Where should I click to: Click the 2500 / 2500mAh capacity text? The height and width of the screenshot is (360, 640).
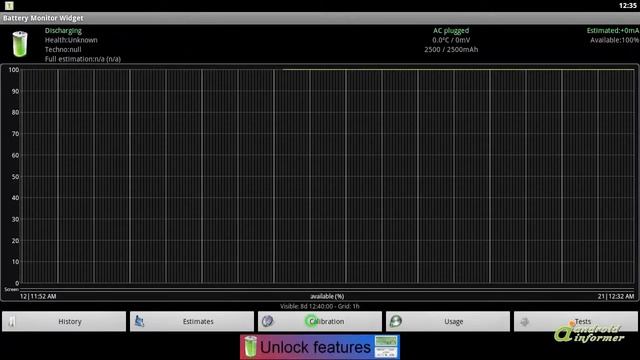pos(451,49)
